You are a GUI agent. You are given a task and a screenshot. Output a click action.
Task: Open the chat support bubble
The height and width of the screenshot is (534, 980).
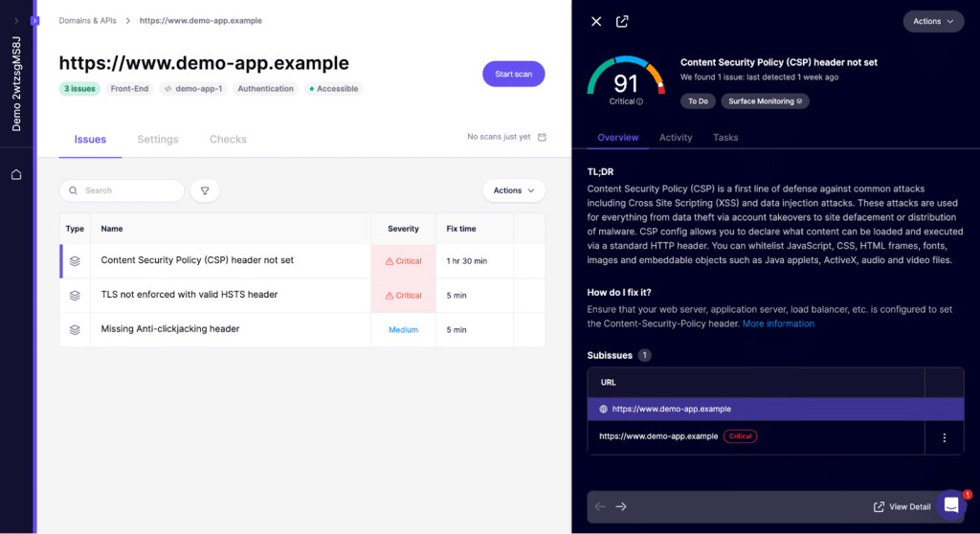click(950, 505)
